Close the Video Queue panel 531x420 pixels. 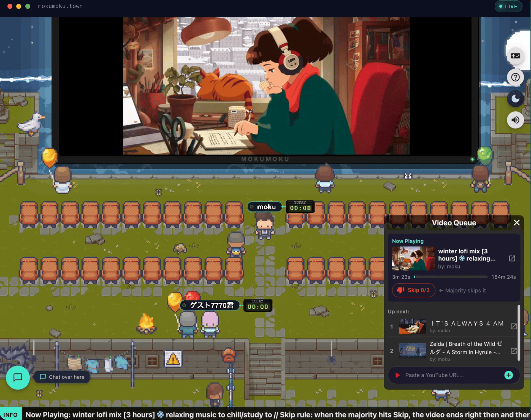[517, 223]
